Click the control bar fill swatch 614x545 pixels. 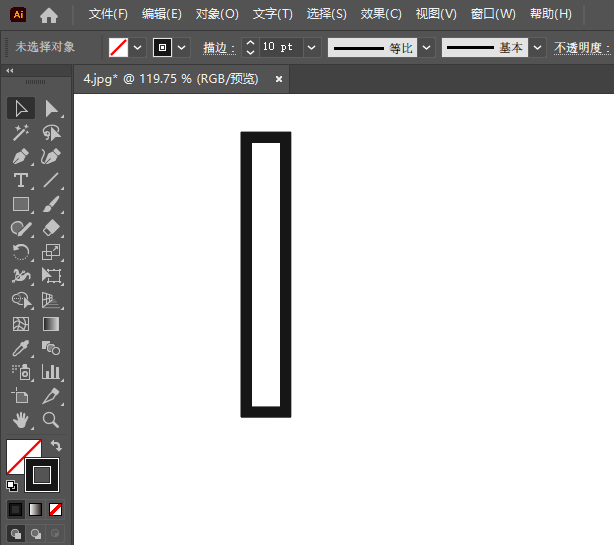pyautogui.click(x=118, y=48)
